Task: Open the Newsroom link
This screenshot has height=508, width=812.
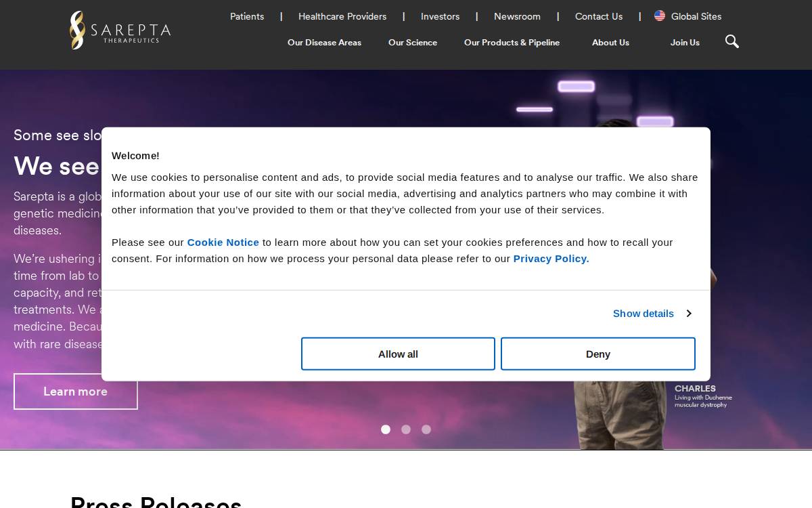Action: [x=517, y=16]
